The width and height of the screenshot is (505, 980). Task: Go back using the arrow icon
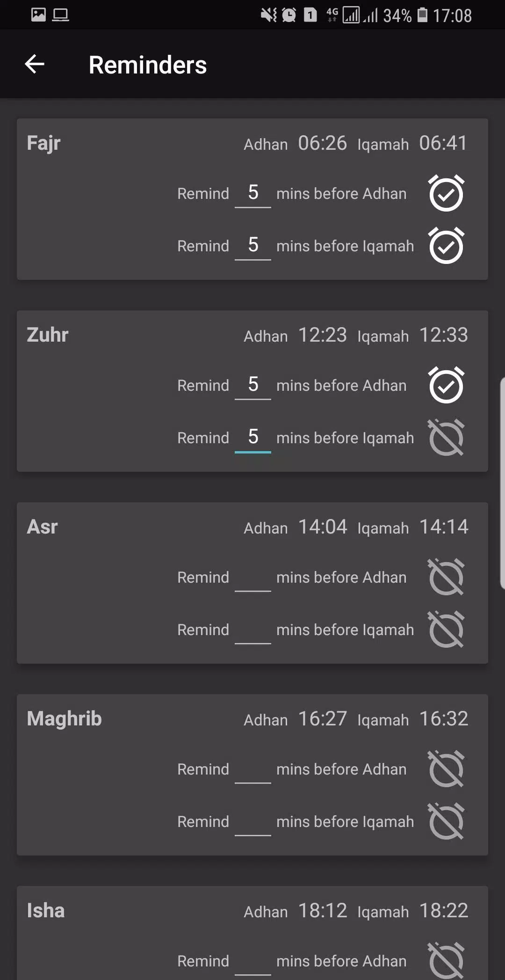pyautogui.click(x=35, y=64)
